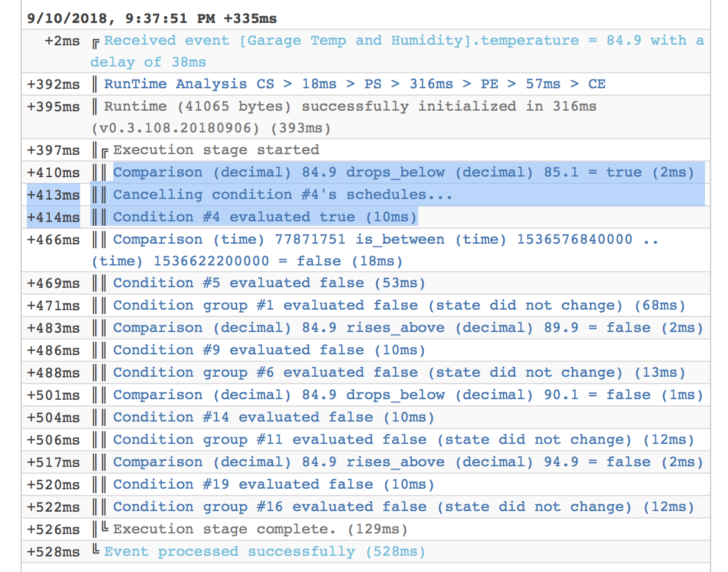Click the highlighted +414ms offset timestamp

(x=54, y=217)
